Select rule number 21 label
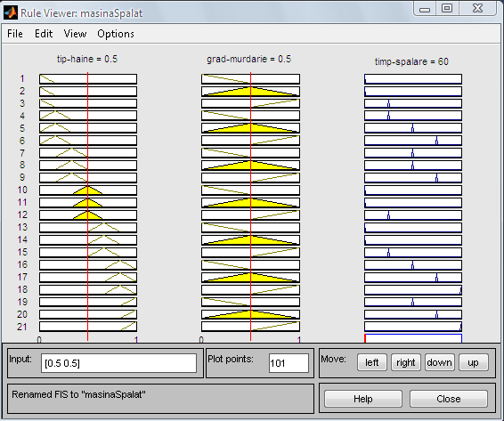The image size is (504, 421). point(22,327)
